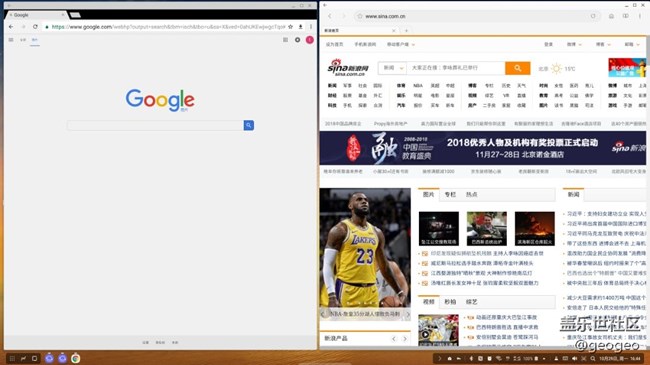Image resolution: width=650 pixels, height=365 pixels.
Task: Click the 2018 education ceremony banner ad
Action: tap(483, 148)
